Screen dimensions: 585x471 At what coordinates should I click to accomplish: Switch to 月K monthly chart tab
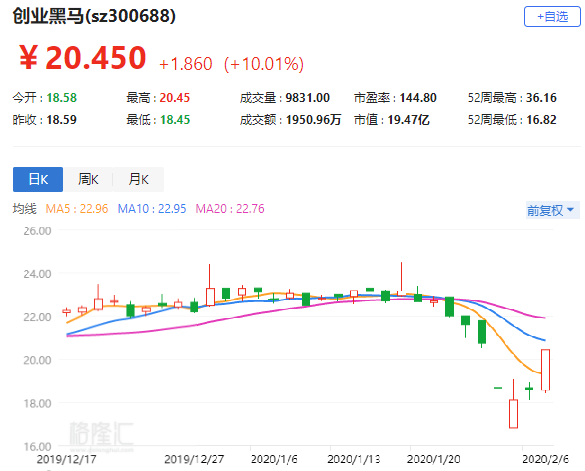138,180
